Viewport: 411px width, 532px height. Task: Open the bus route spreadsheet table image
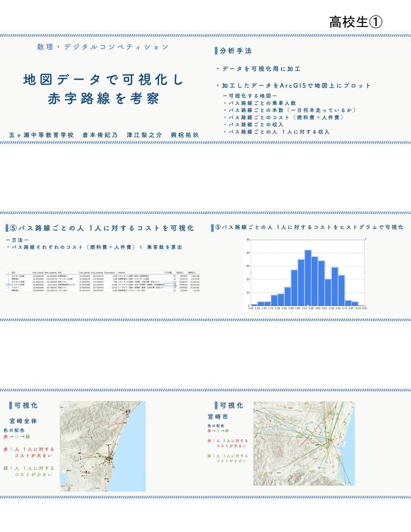pyautogui.click(x=104, y=281)
